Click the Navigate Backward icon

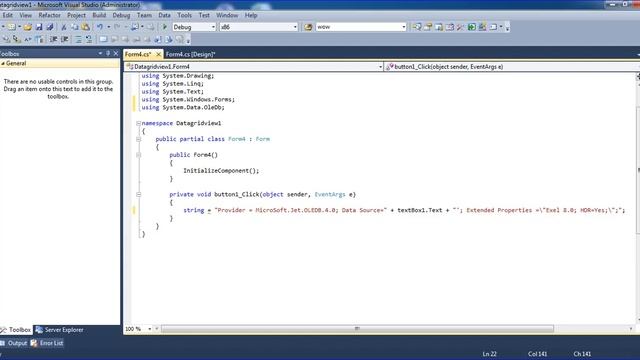134,27
